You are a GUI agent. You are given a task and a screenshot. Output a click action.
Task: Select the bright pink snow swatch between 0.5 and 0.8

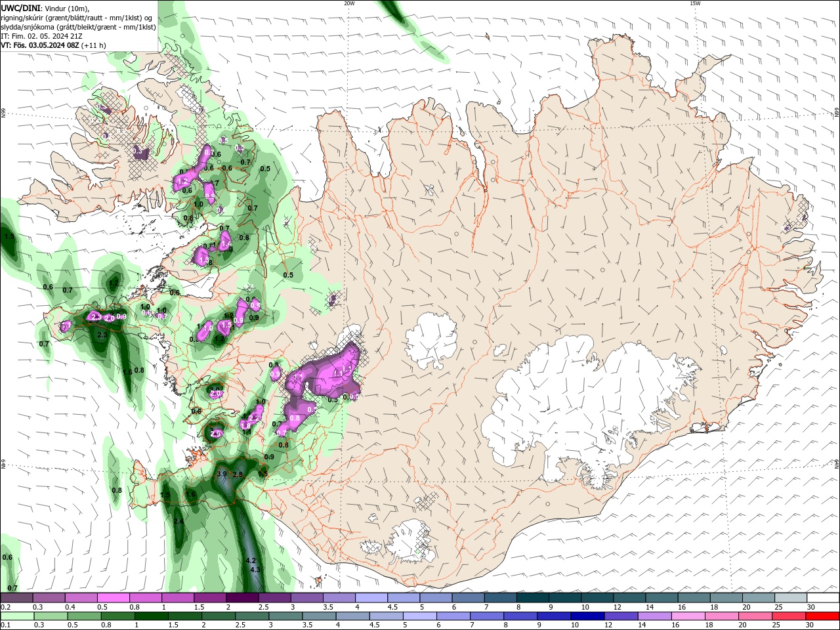(x=114, y=598)
